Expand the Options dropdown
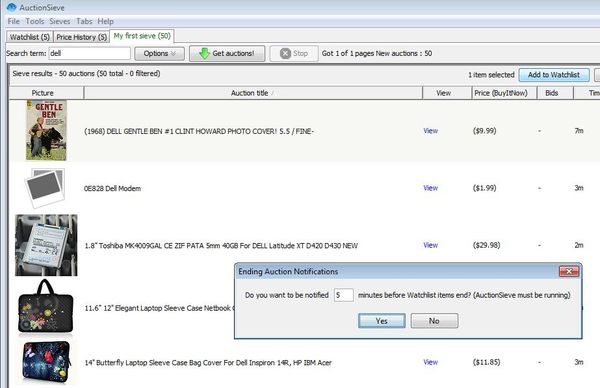 160,54
